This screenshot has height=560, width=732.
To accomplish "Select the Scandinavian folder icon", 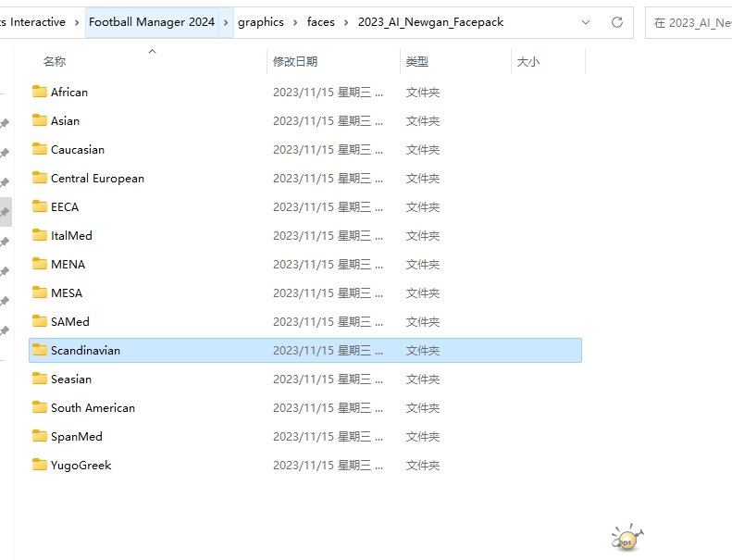I will 40,350.
